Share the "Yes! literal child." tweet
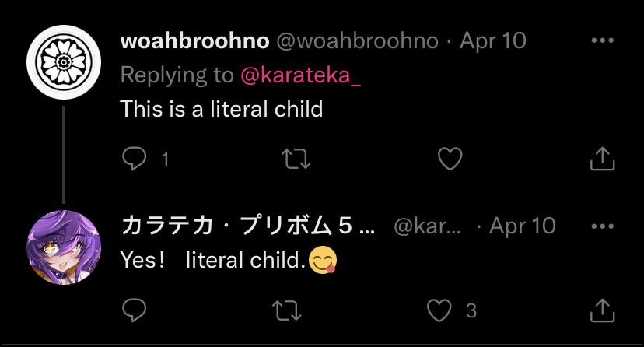The height and width of the screenshot is (347, 644). pyautogui.click(x=603, y=310)
